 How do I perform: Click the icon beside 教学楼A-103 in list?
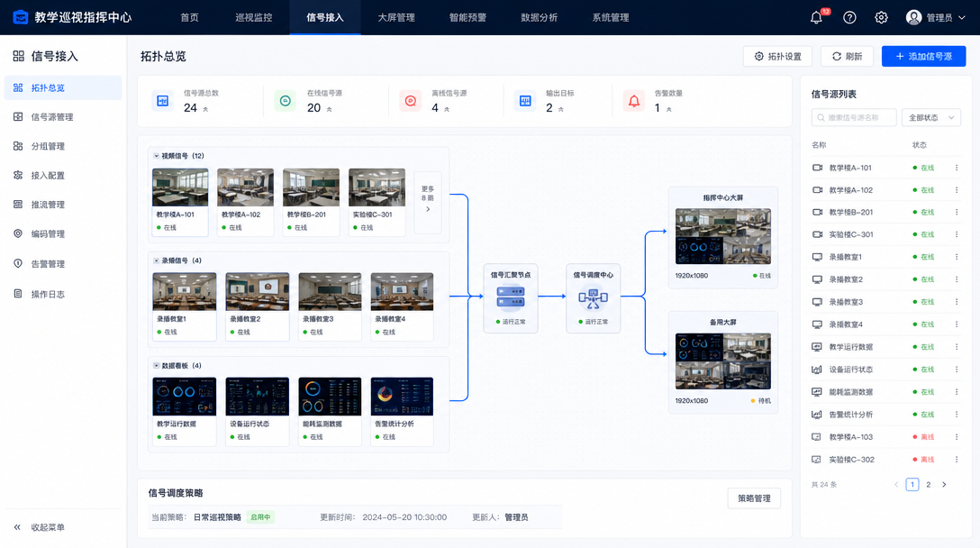[x=816, y=436]
